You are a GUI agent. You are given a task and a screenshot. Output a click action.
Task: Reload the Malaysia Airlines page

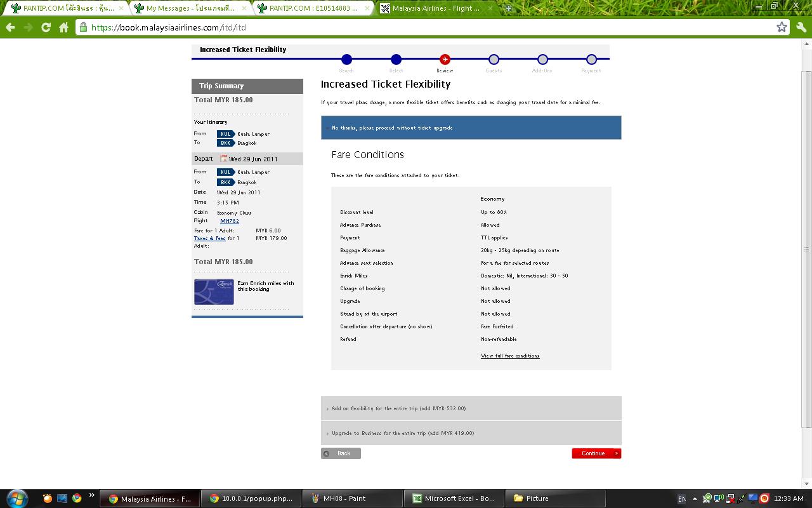point(46,27)
